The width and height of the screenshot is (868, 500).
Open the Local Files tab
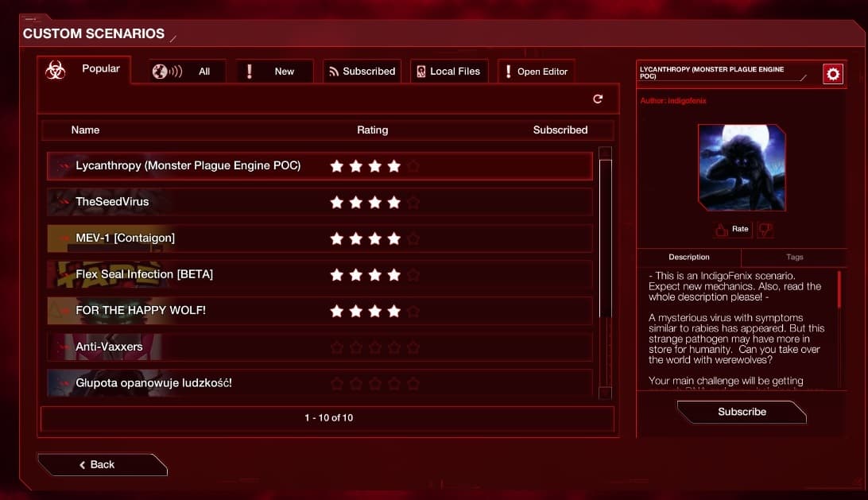click(x=450, y=72)
